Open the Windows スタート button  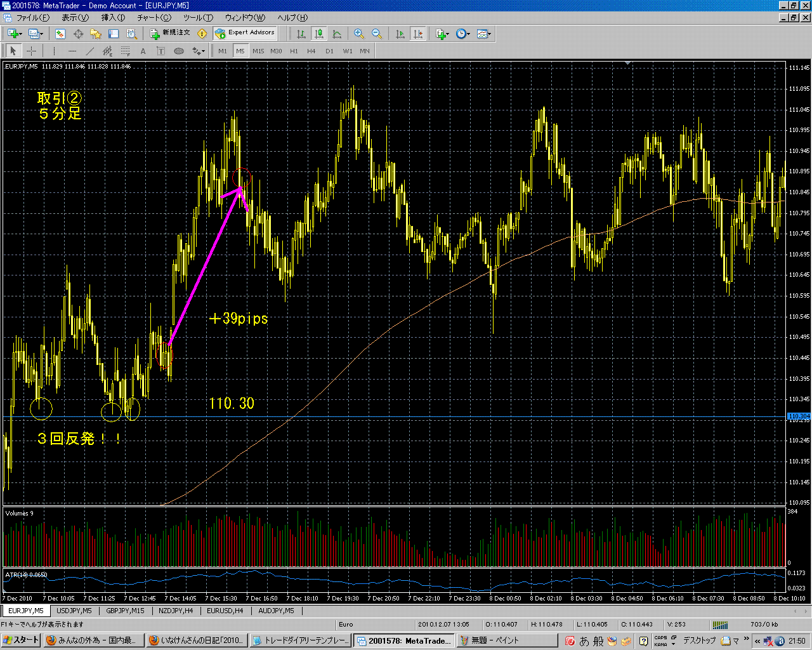pyautogui.click(x=21, y=640)
